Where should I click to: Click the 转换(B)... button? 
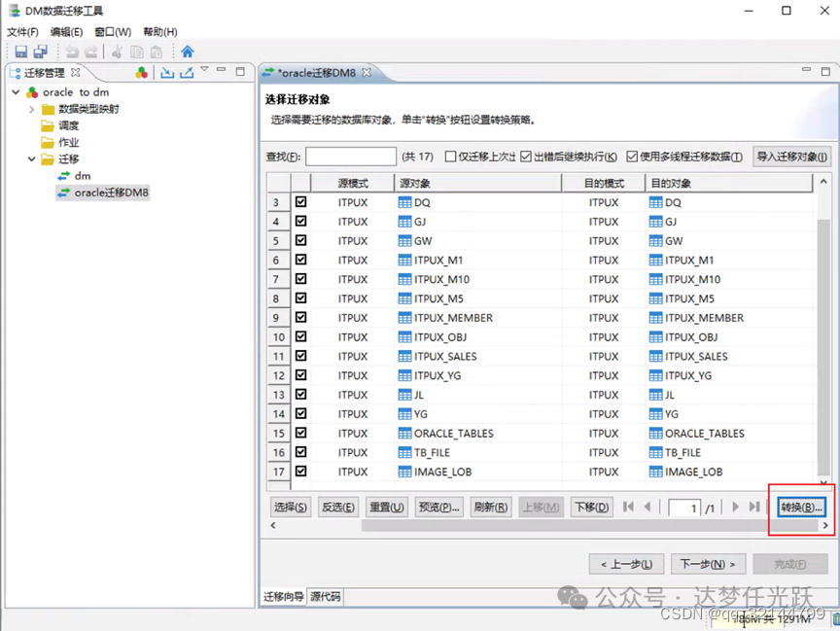pos(801,507)
